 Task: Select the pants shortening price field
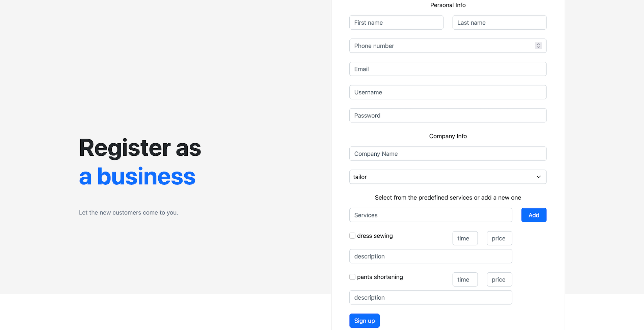click(499, 279)
